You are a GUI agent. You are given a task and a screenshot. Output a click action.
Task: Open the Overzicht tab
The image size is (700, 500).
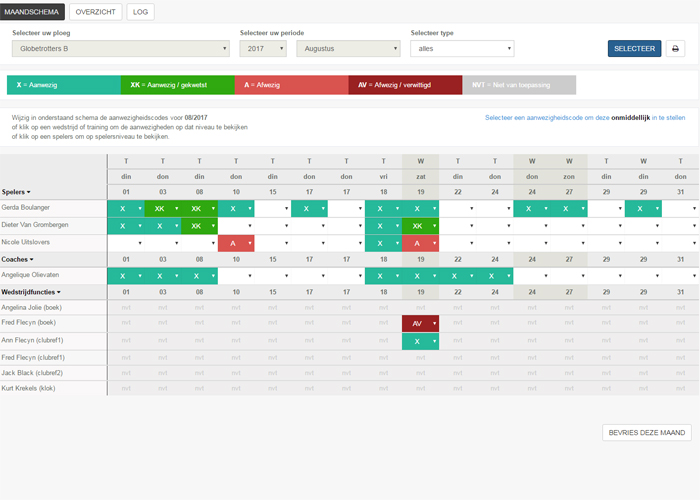point(96,12)
